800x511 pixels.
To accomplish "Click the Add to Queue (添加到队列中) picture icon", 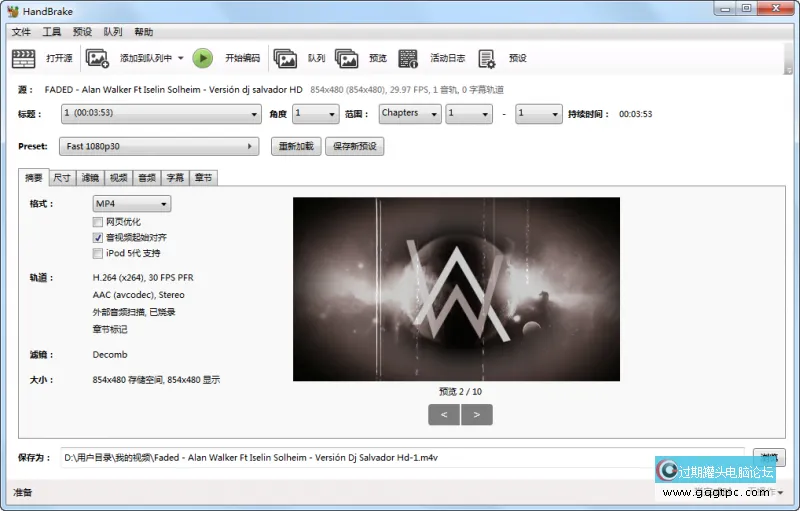I will (x=97, y=58).
